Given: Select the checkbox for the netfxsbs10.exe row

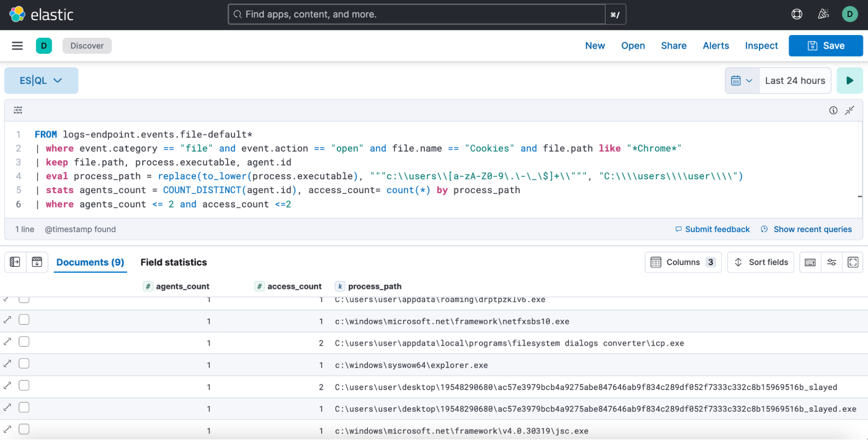Looking at the screenshot, I should point(24,320).
